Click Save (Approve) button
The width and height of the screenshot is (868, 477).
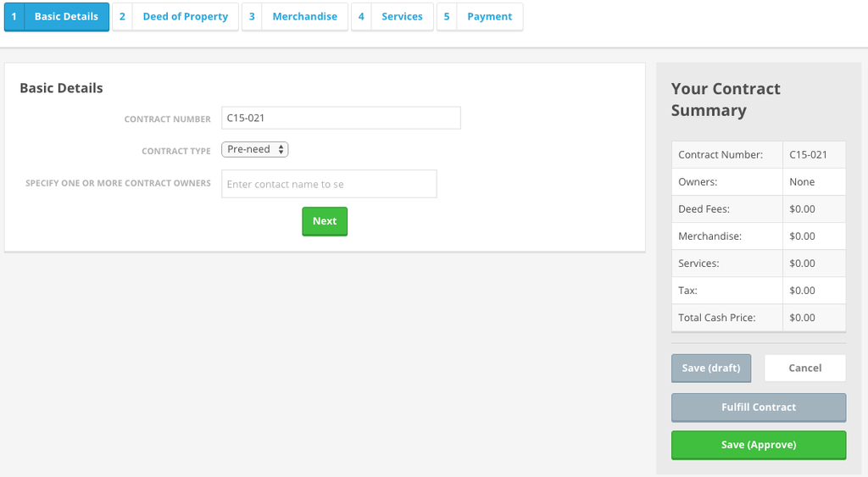[759, 445]
